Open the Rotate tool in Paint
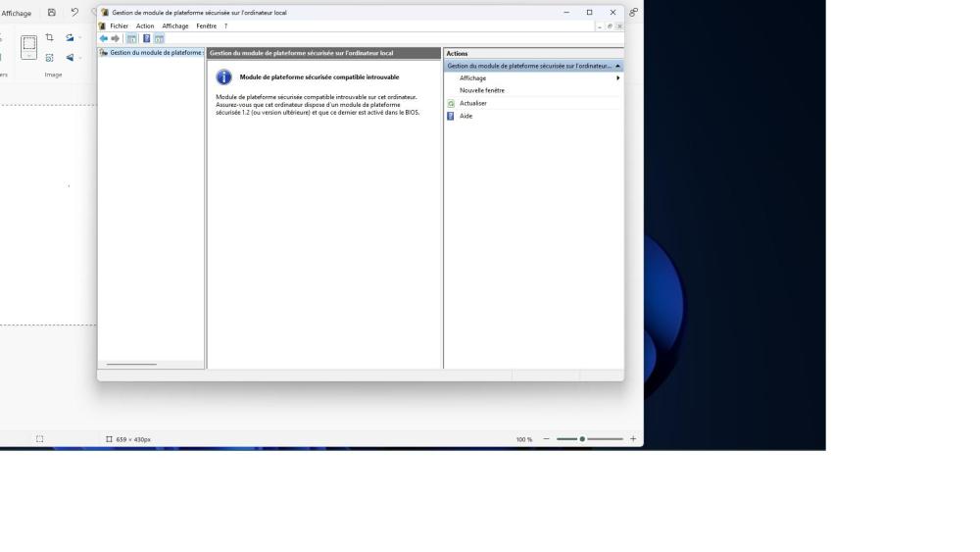Image resolution: width=980 pixels, height=552 pixels. (70, 37)
